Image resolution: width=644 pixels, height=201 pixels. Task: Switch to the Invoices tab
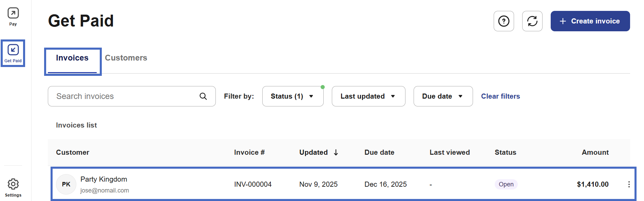[72, 58]
